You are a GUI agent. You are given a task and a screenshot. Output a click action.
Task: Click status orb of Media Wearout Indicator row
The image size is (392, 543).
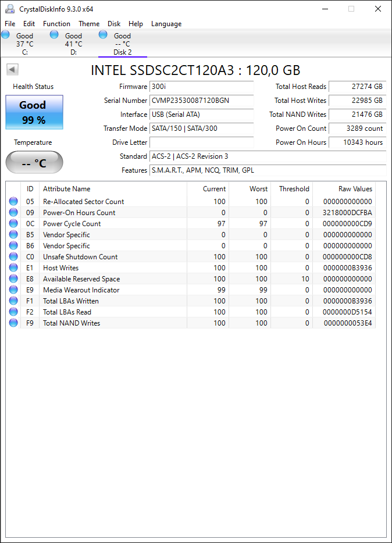point(13,290)
